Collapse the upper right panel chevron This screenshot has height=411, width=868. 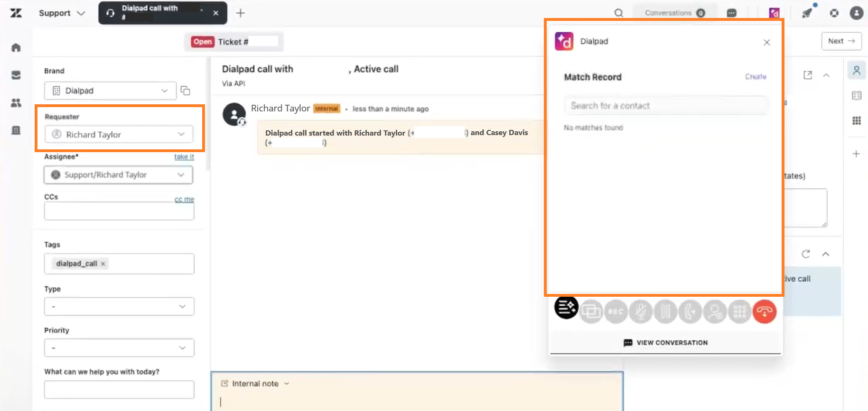click(x=826, y=75)
